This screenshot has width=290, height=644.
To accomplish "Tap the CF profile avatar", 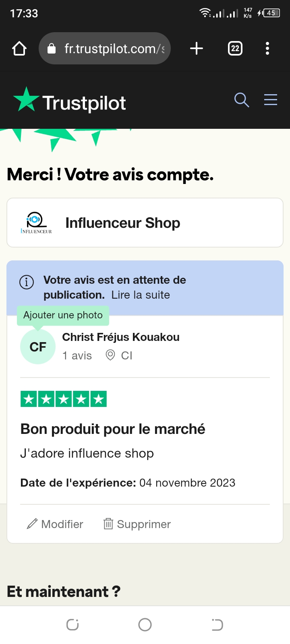I will click(38, 347).
